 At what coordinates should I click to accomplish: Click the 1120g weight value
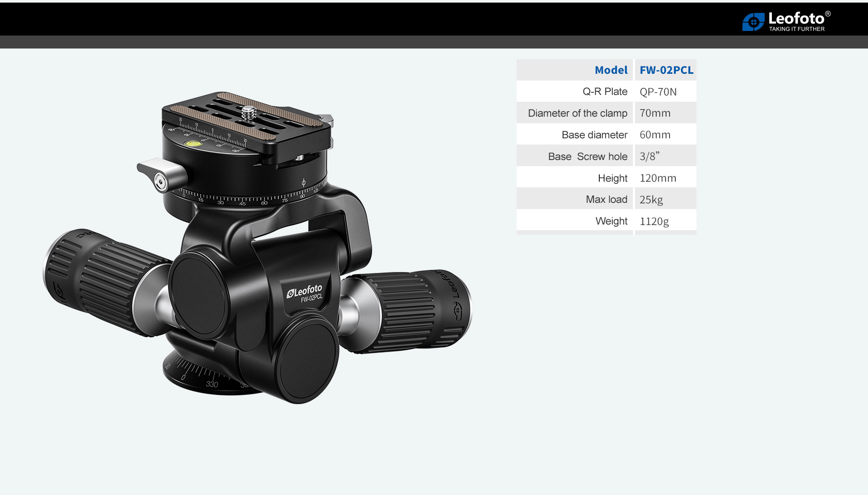click(x=654, y=221)
